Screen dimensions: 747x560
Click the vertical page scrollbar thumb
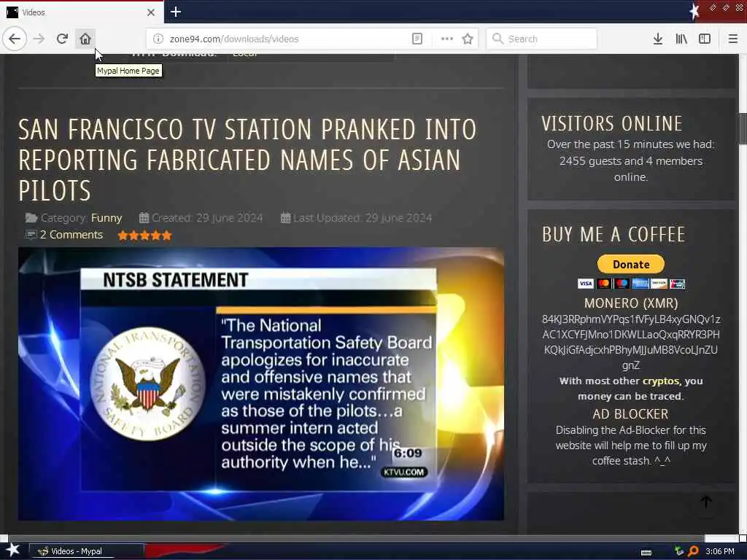coord(743,128)
